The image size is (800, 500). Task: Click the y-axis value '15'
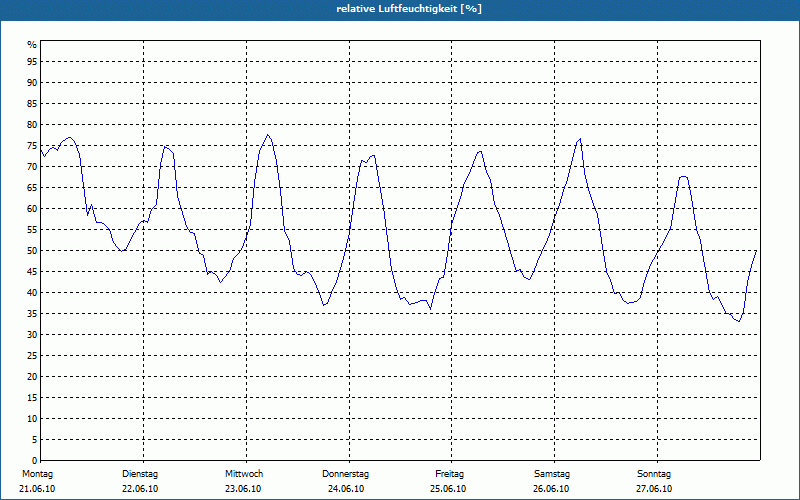[32, 398]
